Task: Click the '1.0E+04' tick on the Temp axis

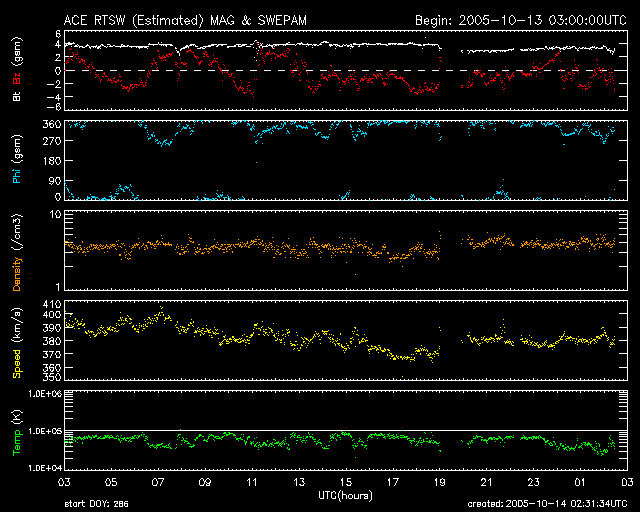Action: point(45,468)
